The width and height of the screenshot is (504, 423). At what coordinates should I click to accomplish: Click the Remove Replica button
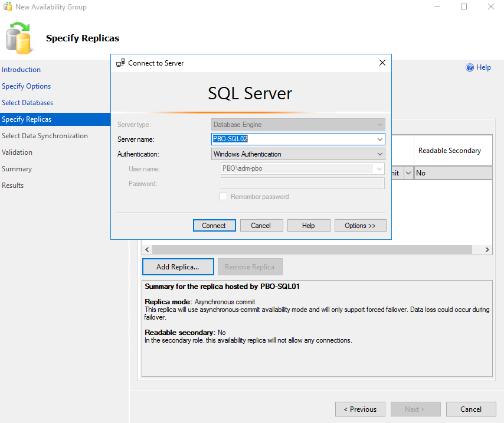click(250, 266)
